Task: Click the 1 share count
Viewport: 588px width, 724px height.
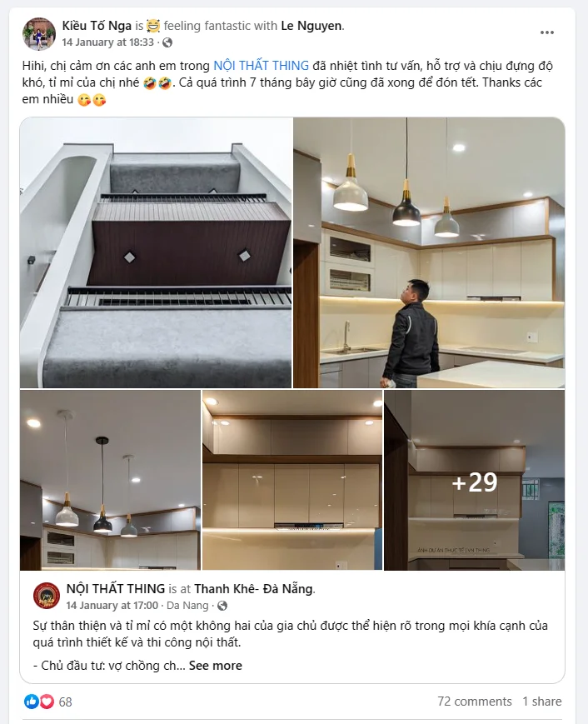Action: [x=542, y=702]
